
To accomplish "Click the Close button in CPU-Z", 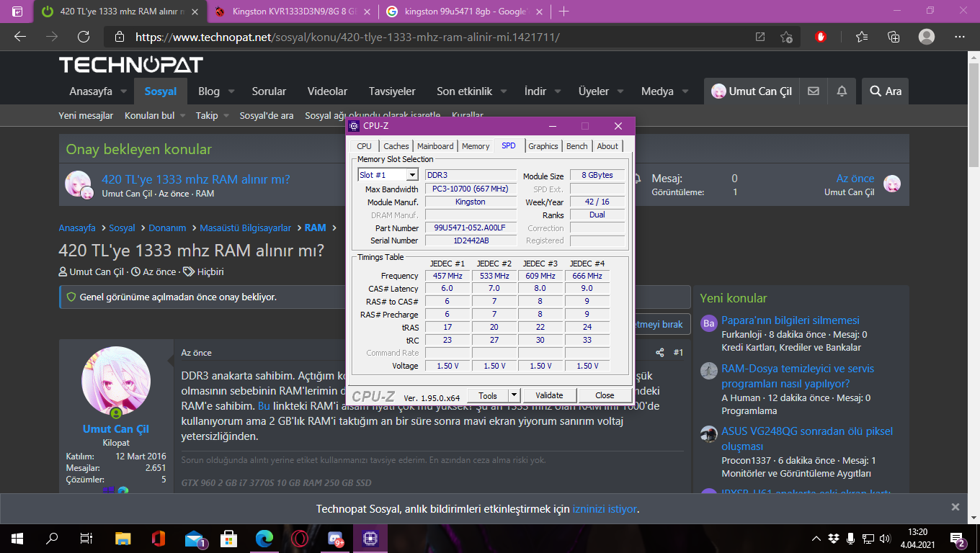I will tap(605, 395).
